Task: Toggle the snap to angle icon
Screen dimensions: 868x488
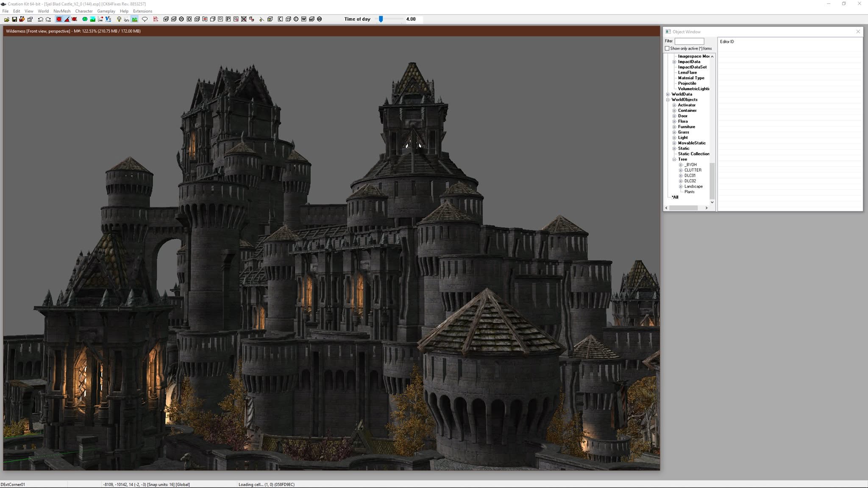Action: (x=67, y=19)
